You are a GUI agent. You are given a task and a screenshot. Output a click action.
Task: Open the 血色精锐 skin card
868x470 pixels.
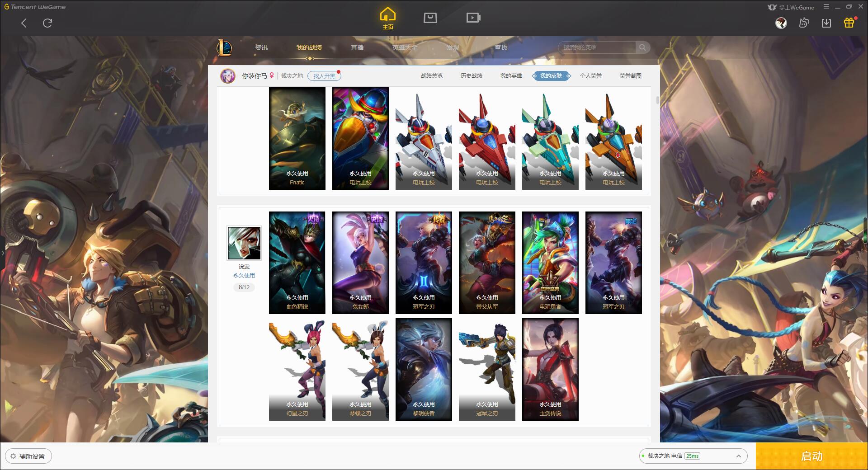[x=297, y=263]
